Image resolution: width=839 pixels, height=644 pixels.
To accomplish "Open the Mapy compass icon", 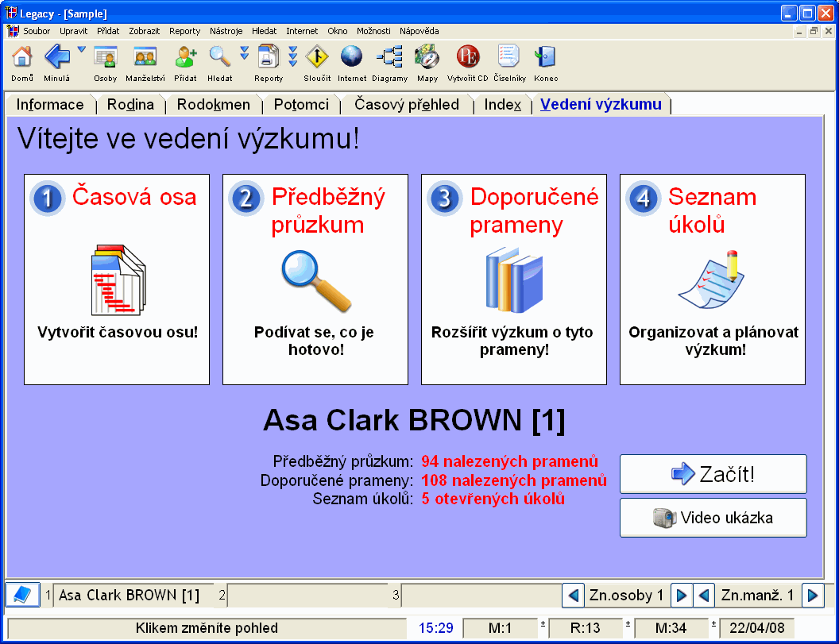I will 427,57.
